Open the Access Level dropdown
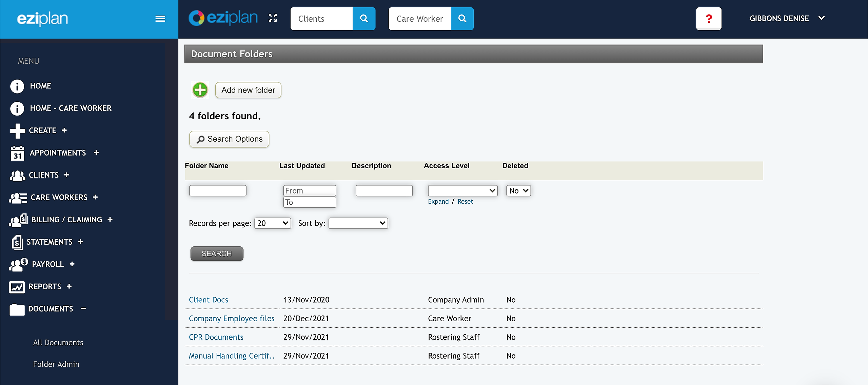Image resolution: width=868 pixels, height=385 pixels. tap(462, 191)
